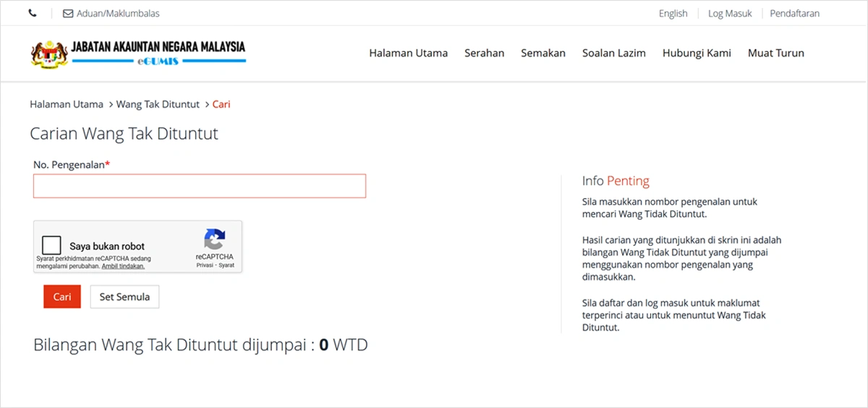Open Soalan Lazim page
The width and height of the screenshot is (868, 408).
(x=613, y=53)
